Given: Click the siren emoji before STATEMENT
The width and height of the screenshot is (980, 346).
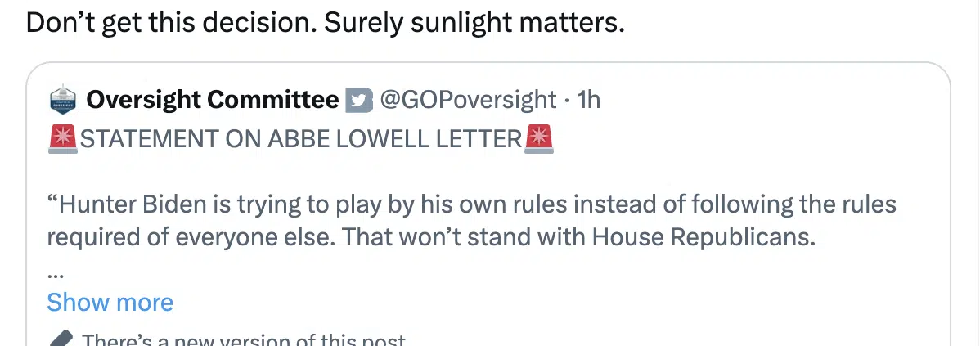Looking at the screenshot, I should pos(62,139).
